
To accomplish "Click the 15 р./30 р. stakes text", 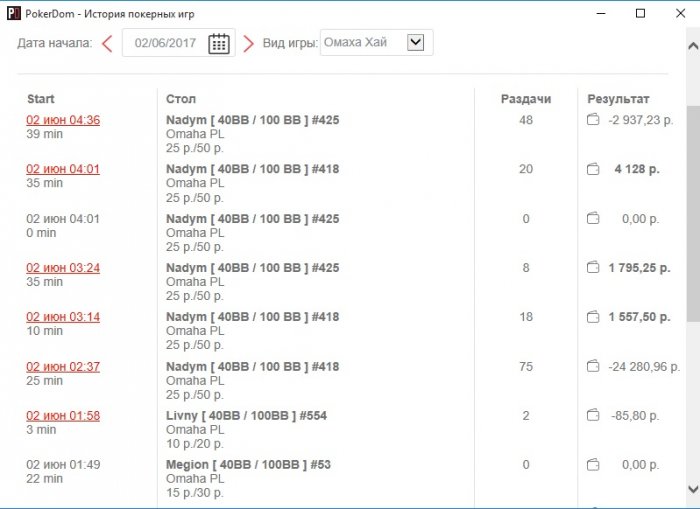I will (195, 493).
